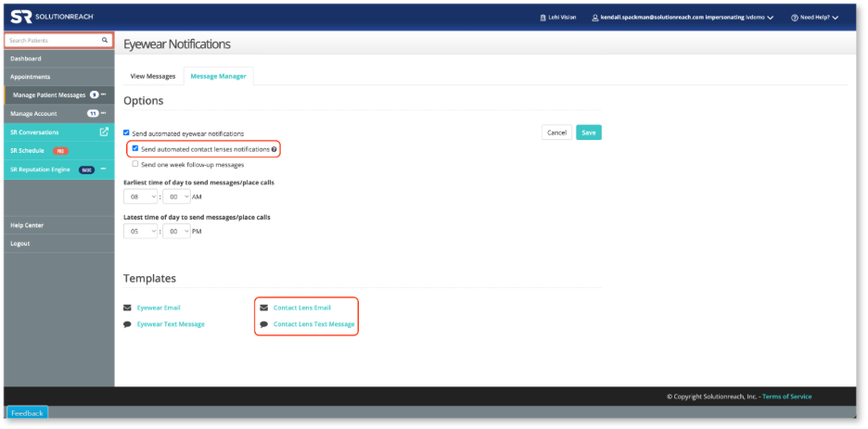
Task: Expand the Manage Account ellipsis menu
Action: 104,113
